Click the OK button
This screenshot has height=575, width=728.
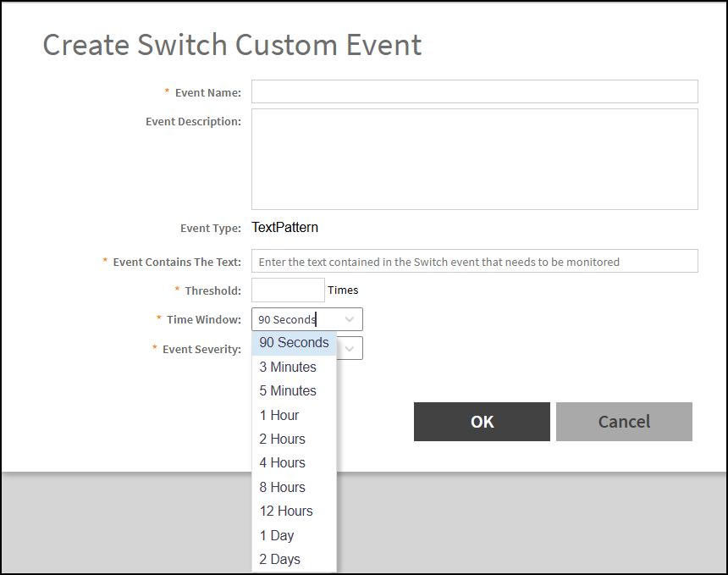click(x=482, y=422)
